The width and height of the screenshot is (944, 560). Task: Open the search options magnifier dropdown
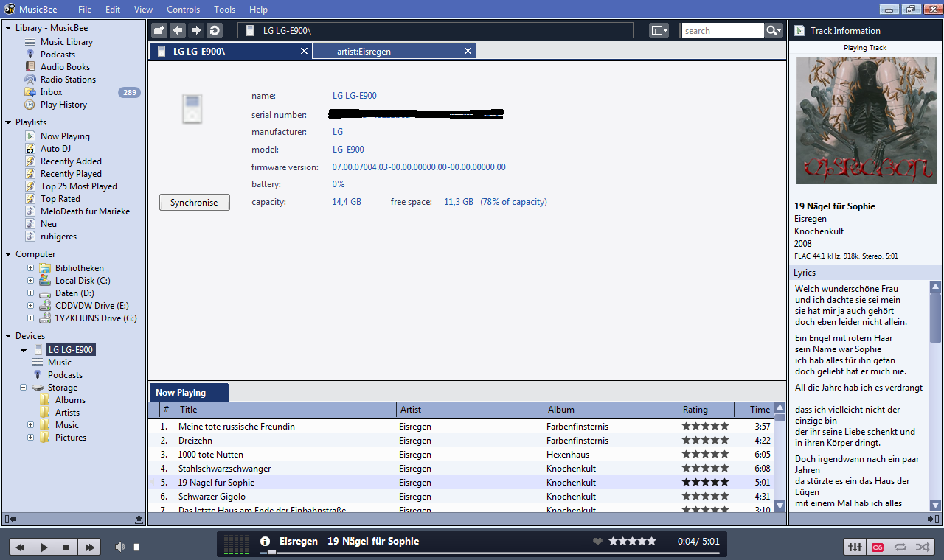pyautogui.click(x=773, y=30)
